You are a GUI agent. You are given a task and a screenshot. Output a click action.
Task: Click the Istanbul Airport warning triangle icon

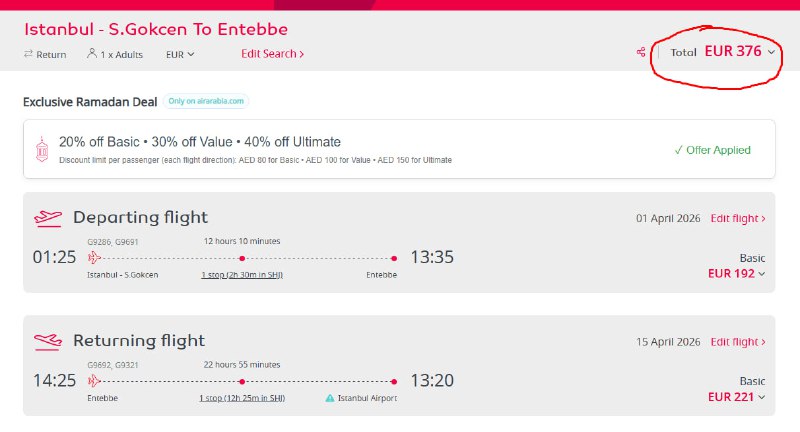(x=331, y=398)
